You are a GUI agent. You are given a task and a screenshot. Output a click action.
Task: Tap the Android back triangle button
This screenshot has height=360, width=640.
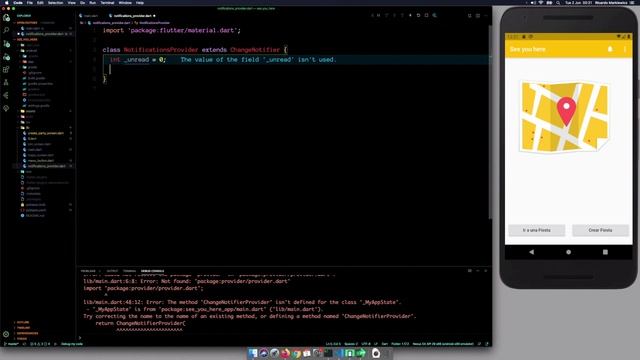coord(531,252)
